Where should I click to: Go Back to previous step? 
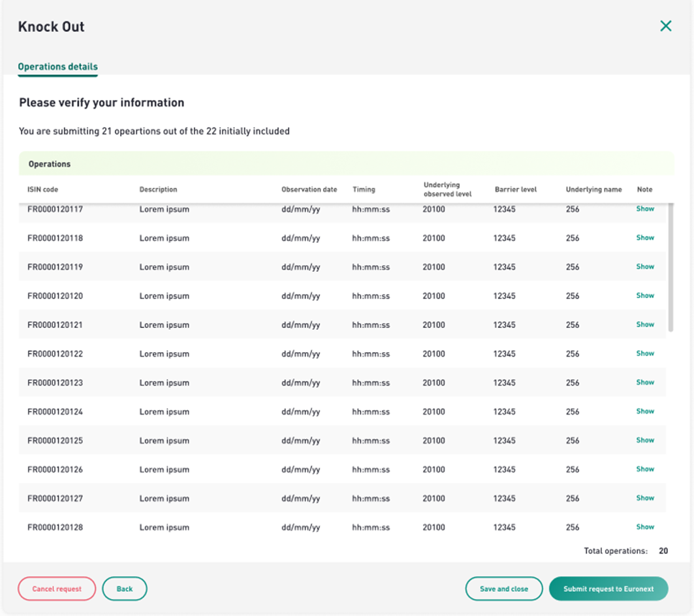[x=124, y=589]
